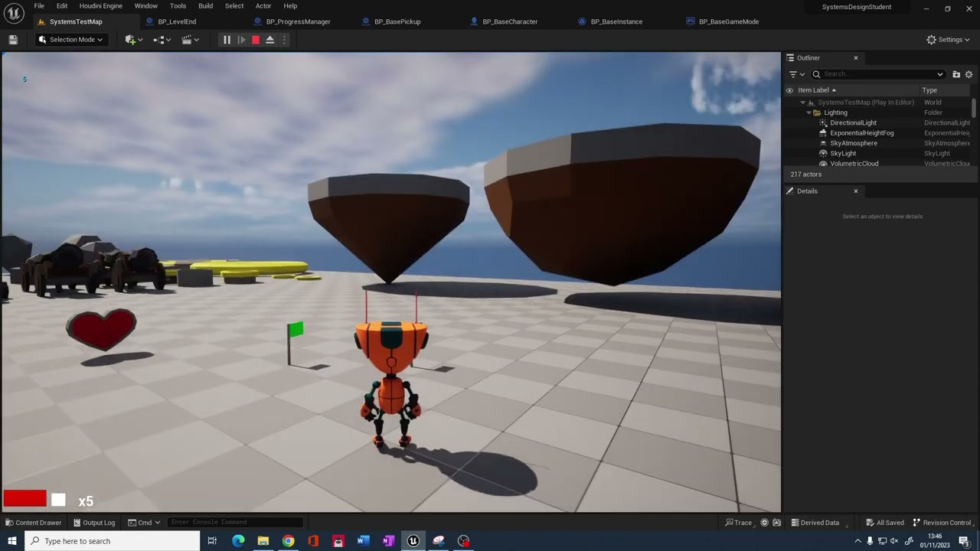Click the Save current level icon

pyautogui.click(x=13, y=40)
